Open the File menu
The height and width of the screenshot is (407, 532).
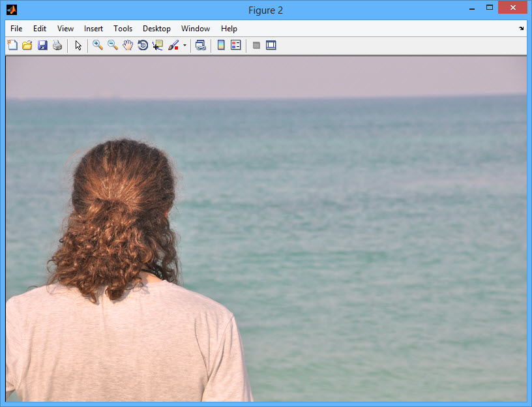pyautogui.click(x=16, y=29)
